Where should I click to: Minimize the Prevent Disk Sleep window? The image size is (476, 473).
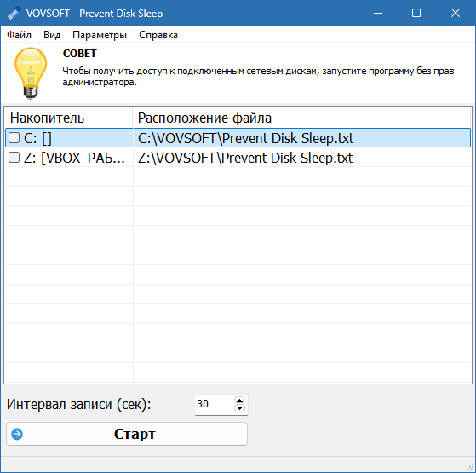click(377, 13)
